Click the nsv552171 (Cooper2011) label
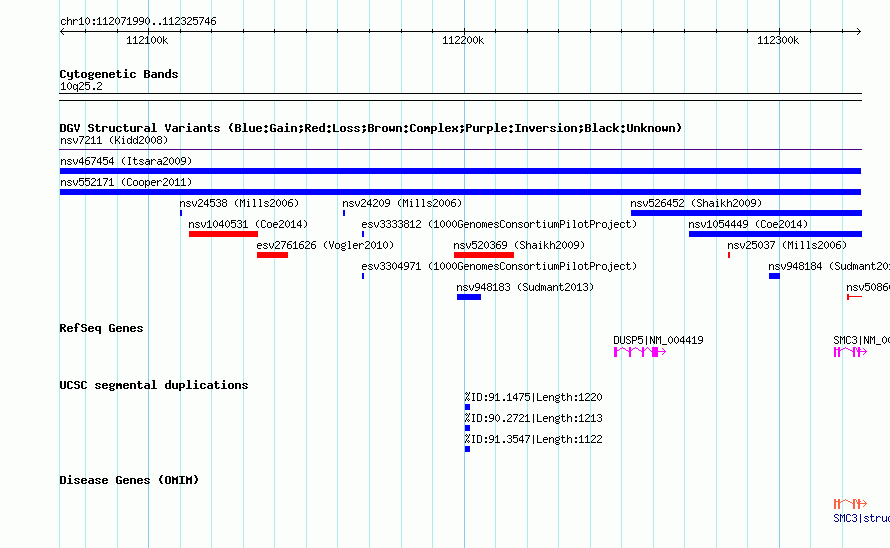890x548 pixels. tap(126, 182)
